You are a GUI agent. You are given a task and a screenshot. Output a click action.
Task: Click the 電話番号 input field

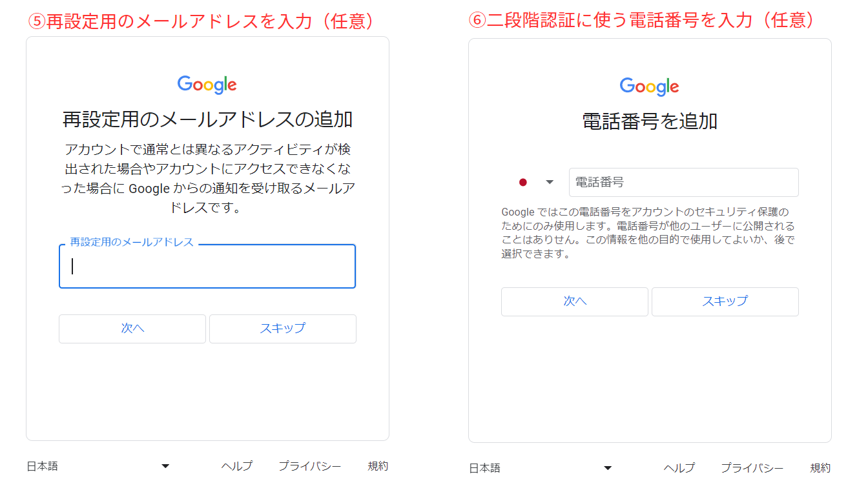click(683, 182)
